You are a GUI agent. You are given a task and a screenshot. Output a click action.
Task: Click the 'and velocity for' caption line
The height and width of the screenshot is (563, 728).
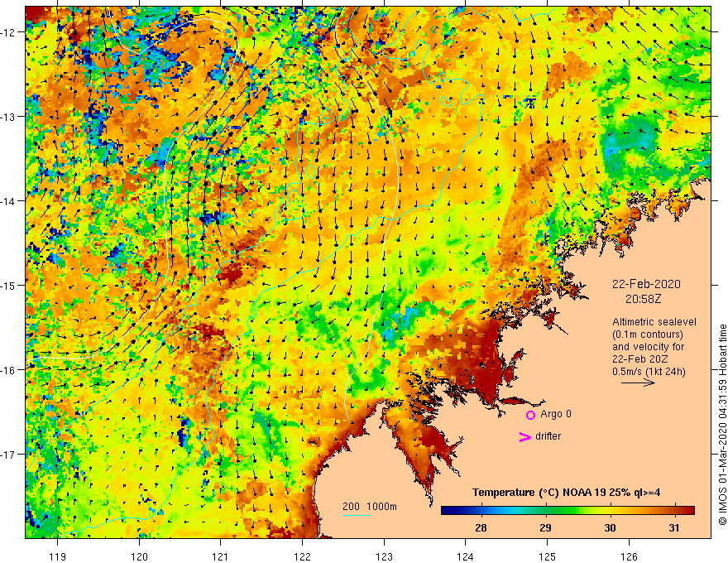tap(648, 347)
